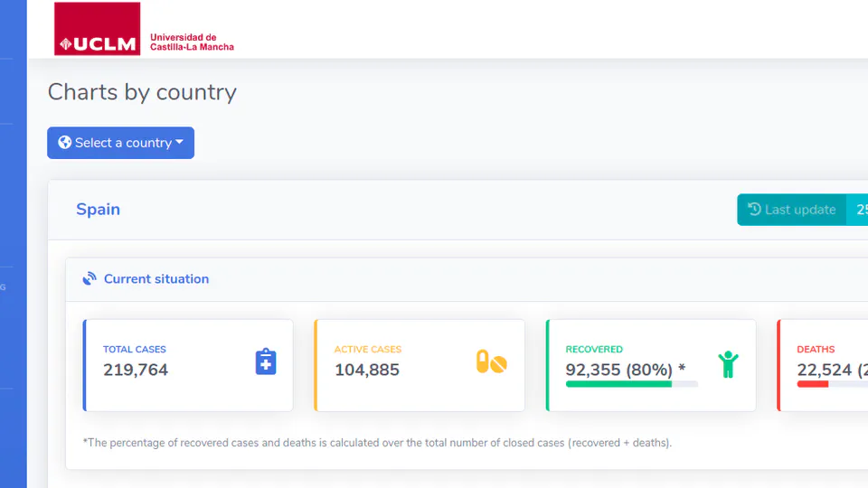The width and height of the screenshot is (868, 488).
Task: Click the UCLM university logo
Action: pyautogui.click(x=97, y=29)
